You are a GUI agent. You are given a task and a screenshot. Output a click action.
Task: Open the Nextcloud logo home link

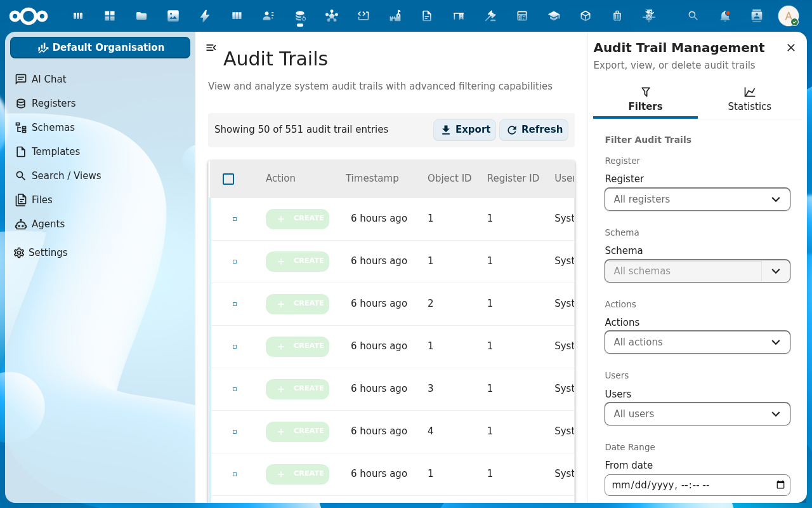(x=29, y=16)
